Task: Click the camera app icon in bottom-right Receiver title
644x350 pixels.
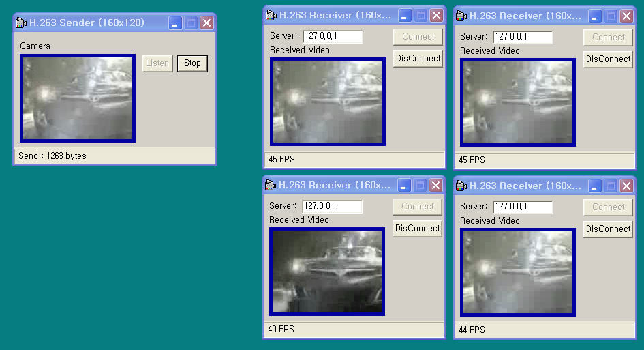Action: pos(461,186)
